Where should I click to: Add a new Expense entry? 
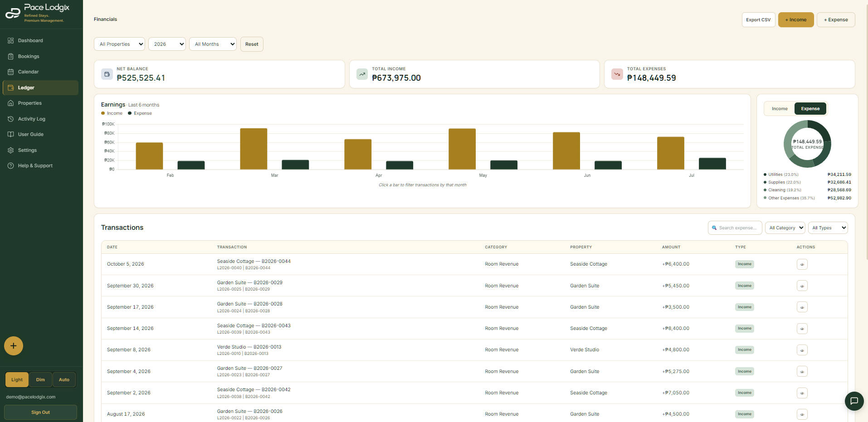(836, 20)
